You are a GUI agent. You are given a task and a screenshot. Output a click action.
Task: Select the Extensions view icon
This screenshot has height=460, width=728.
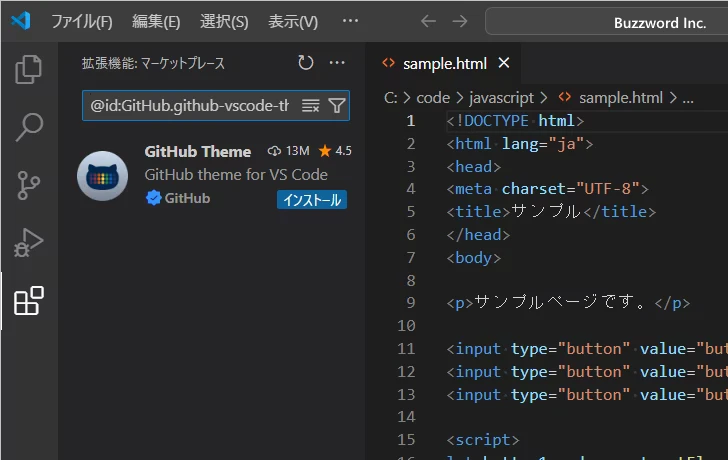29,301
